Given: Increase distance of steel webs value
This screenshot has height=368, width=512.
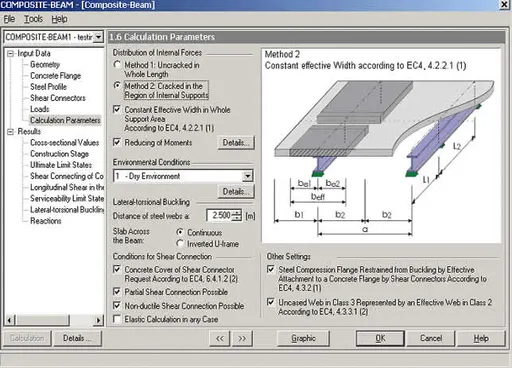Looking at the screenshot, I should pyautogui.click(x=236, y=212).
